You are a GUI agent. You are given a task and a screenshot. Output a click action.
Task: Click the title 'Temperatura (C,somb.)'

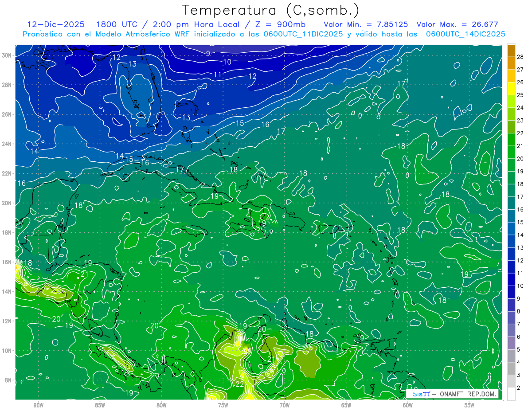pyautogui.click(x=270, y=10)
